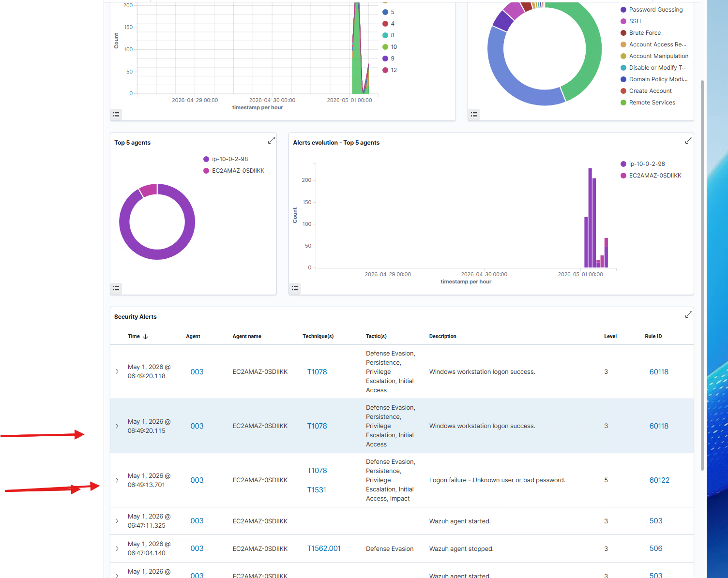Toggle Disable or Modify T... legend entry

tap(653, 68)
